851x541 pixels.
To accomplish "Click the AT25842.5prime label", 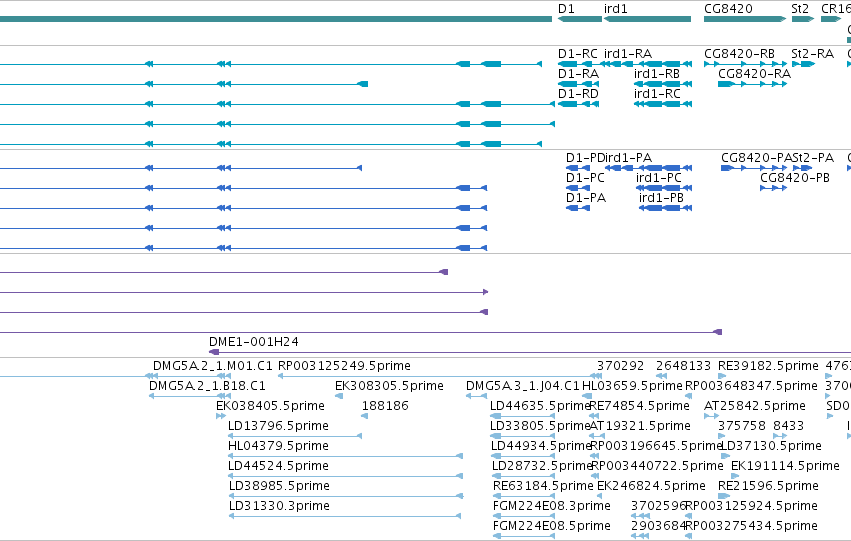I will point(754,406).
